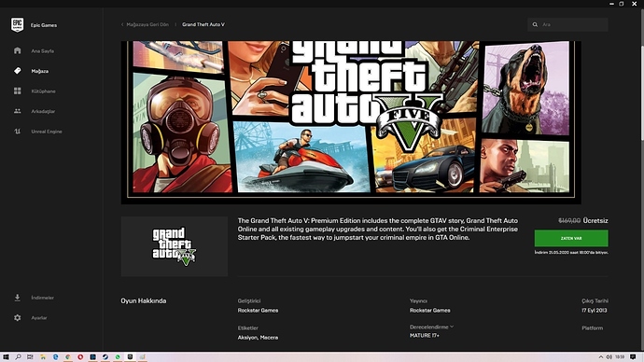
Task: Click the '17 Eyl 2013' release date
Action: [x=594, y=311]
